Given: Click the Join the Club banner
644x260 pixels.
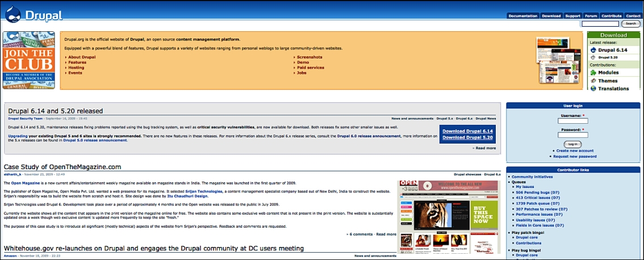Looking at the screenshot, I should point(29,60).
